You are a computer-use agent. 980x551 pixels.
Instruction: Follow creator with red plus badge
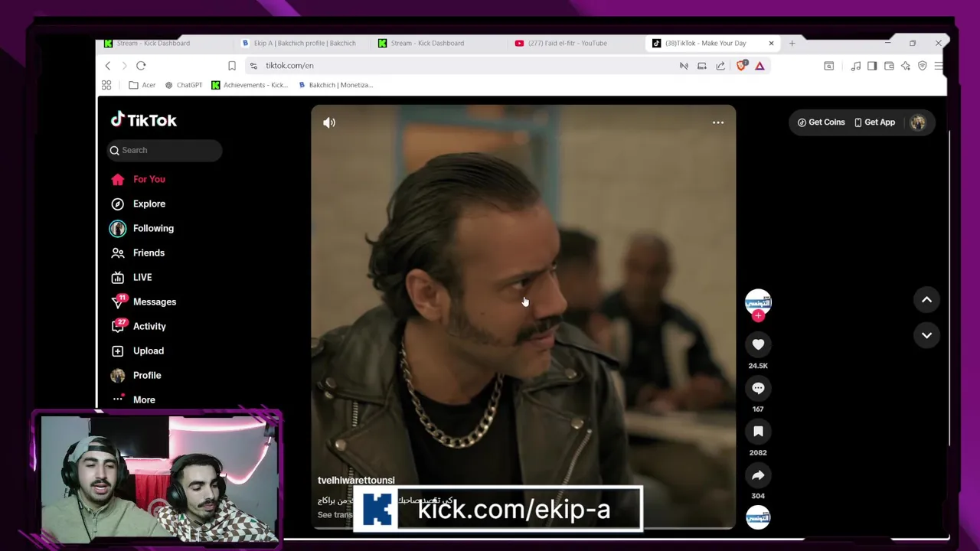click(758, 315)
